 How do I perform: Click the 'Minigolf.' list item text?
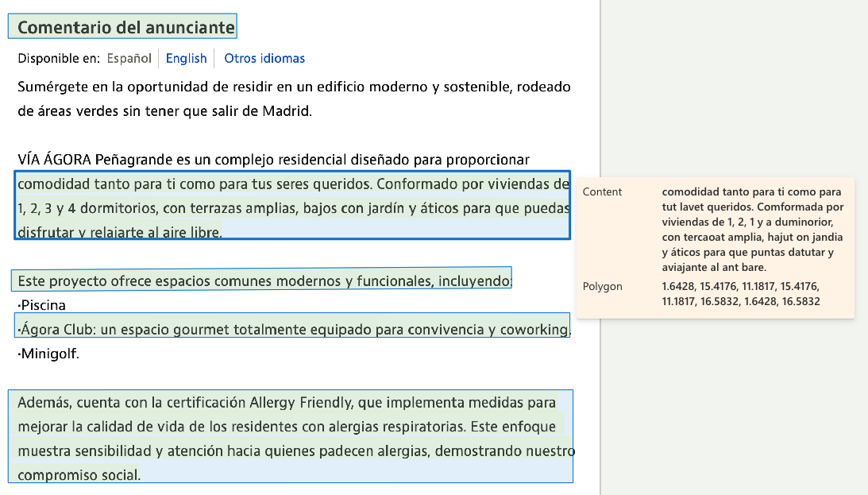coord(48,354)
